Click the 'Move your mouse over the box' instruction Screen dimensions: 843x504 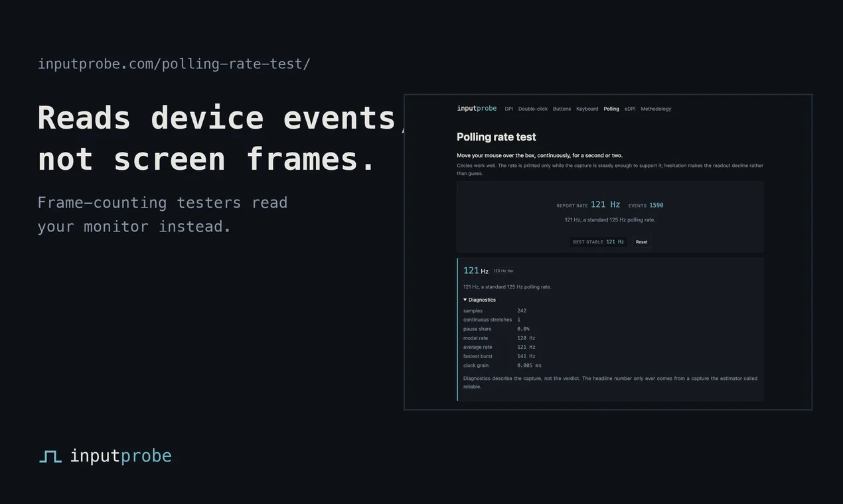[540, 156]
